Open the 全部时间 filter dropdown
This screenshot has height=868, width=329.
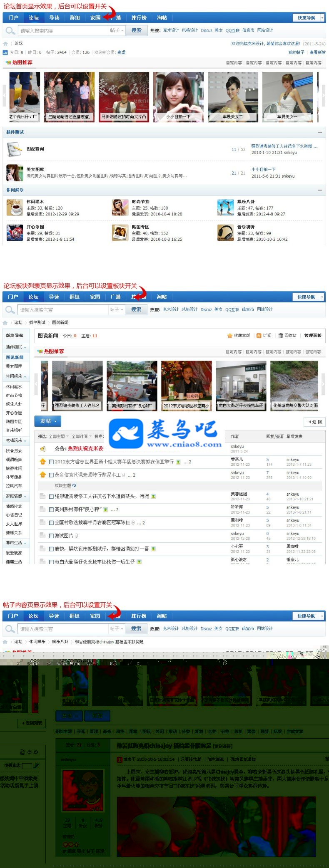pos(81,436)
